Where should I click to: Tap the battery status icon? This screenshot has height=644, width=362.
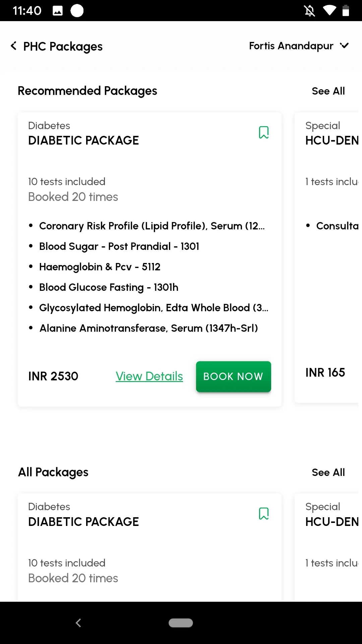346,11
